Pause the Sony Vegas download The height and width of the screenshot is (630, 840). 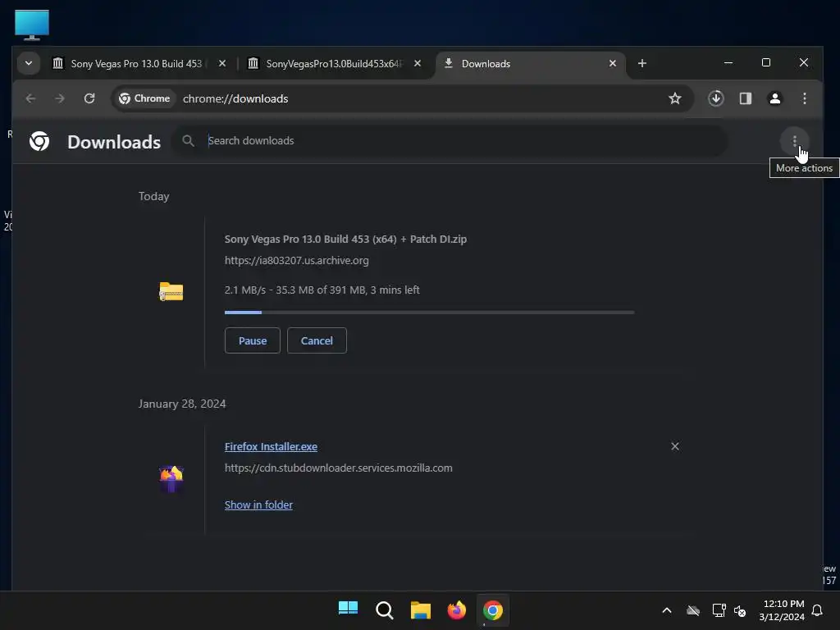pyautogui.click(x=253, y=340)
